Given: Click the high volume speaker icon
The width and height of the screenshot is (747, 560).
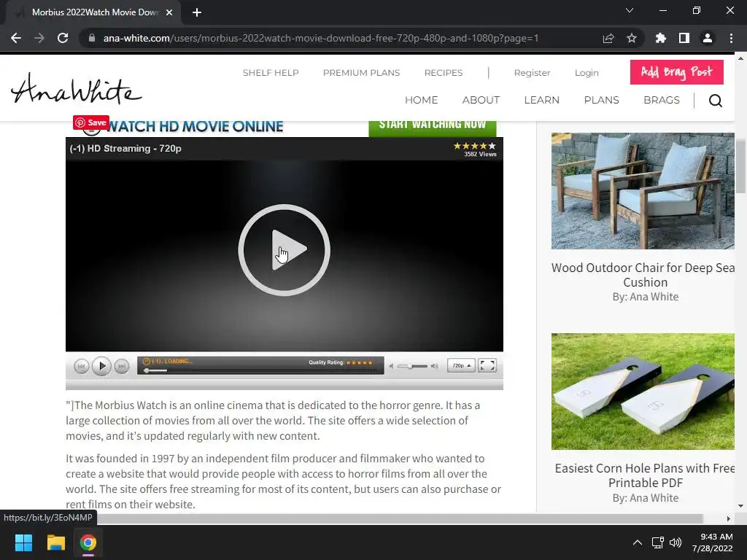Looking at the screenshot, I should 435,366.
